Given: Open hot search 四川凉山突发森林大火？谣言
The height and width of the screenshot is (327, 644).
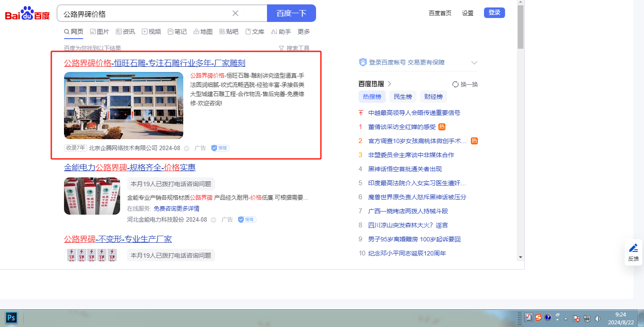Looking at the screenshot, I should coord(408,225).
